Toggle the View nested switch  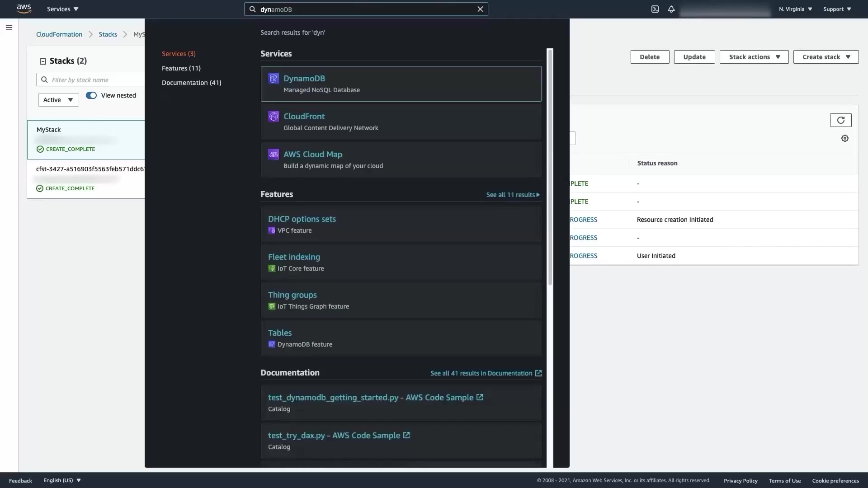[x=91, y=95]
